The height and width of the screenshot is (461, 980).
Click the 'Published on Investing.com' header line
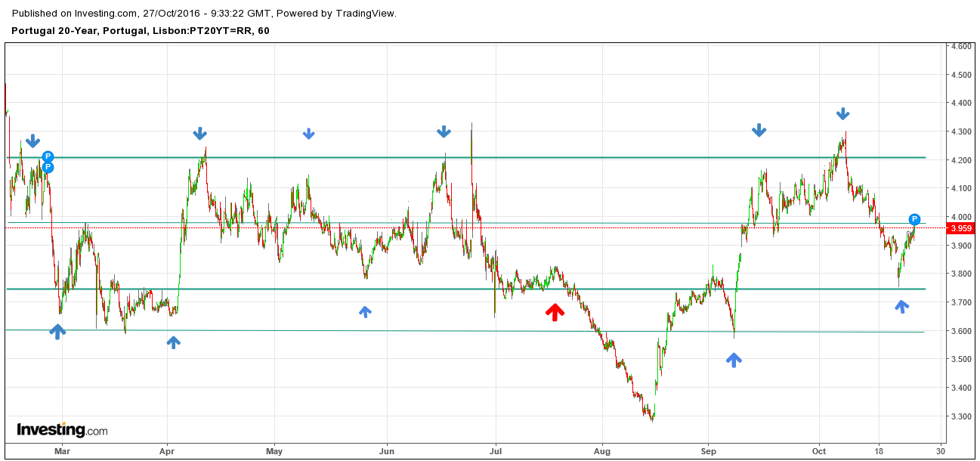pyautogui.click(x=204, y=13)
